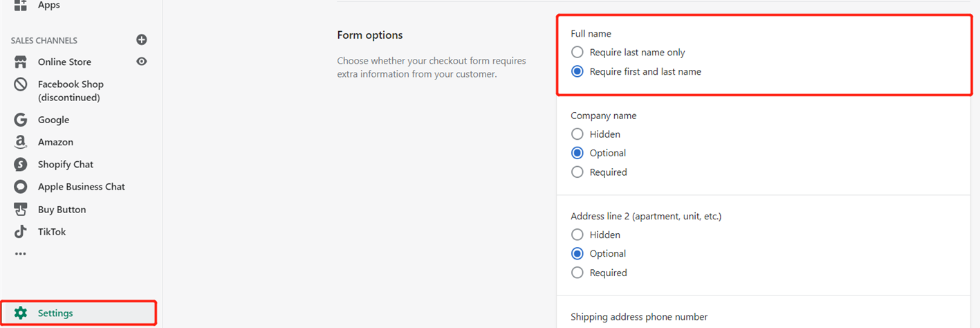Open Settings in the sidebar
Viewport: 980px width, 328px height.
(79, 313)
